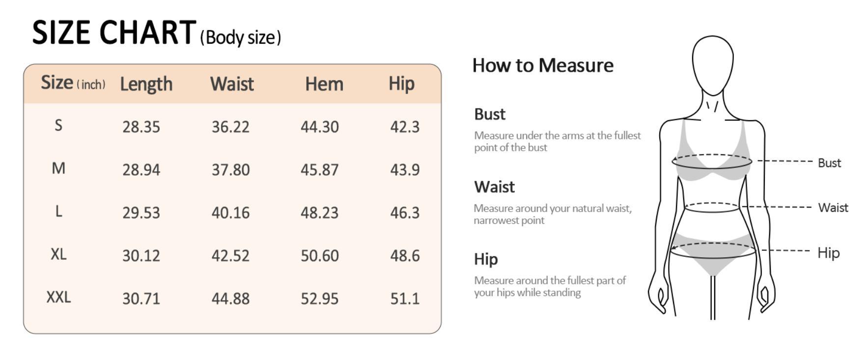Select the S size row label
The width and height of the screenshot is (868, 354).
[x=58, y=126]
